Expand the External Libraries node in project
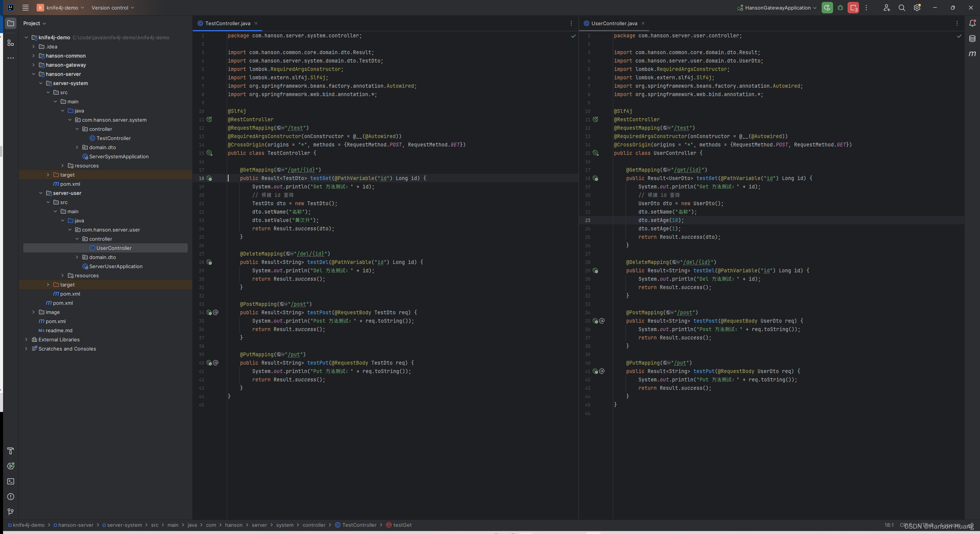The height and width of the screenshot is (534, 980). pyautogui.click(x=26, y=340)
